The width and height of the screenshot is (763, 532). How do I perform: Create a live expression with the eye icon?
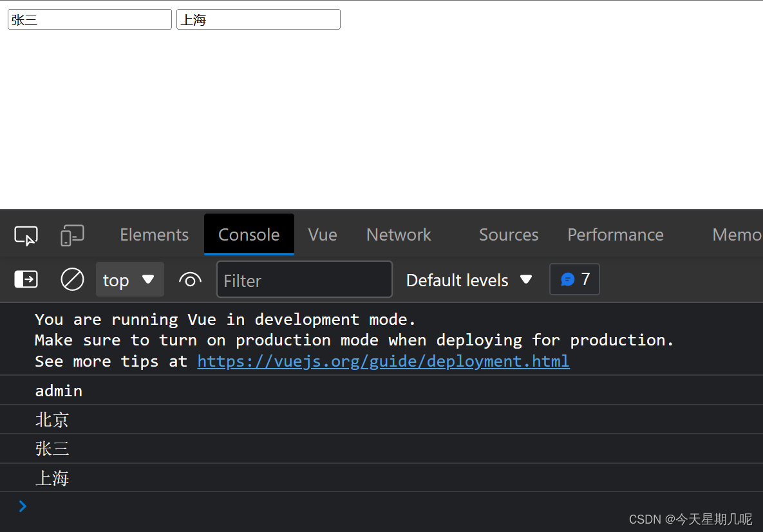[190, 279]
